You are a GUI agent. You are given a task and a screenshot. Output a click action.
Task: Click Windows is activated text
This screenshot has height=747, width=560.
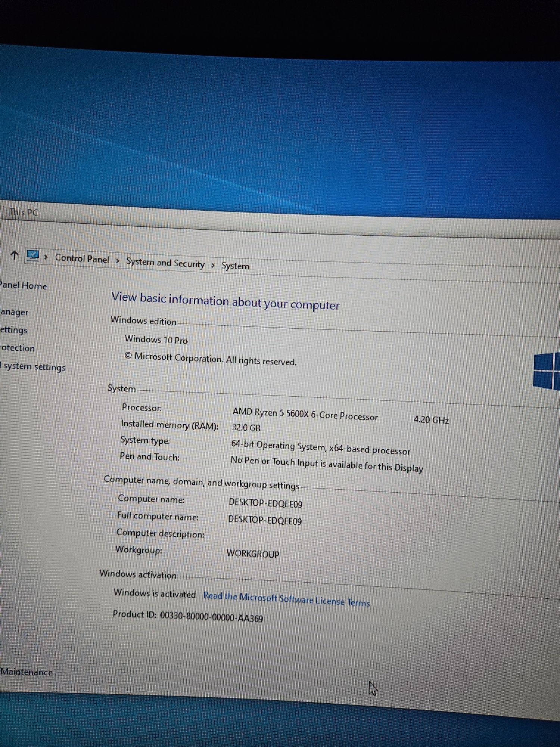pyautogui.click(x=155, y=593)
